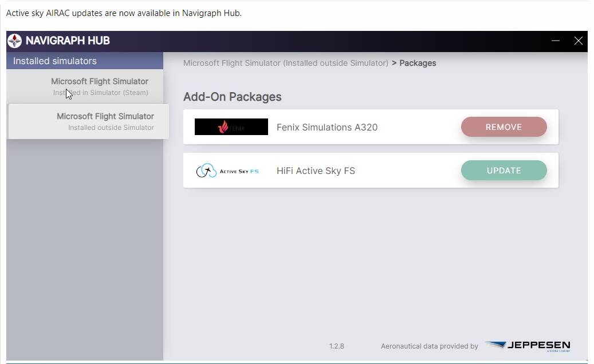
Task: Select Microsoft Flight Simulator Installed outside Simulator
Action: tap(89, 121)
